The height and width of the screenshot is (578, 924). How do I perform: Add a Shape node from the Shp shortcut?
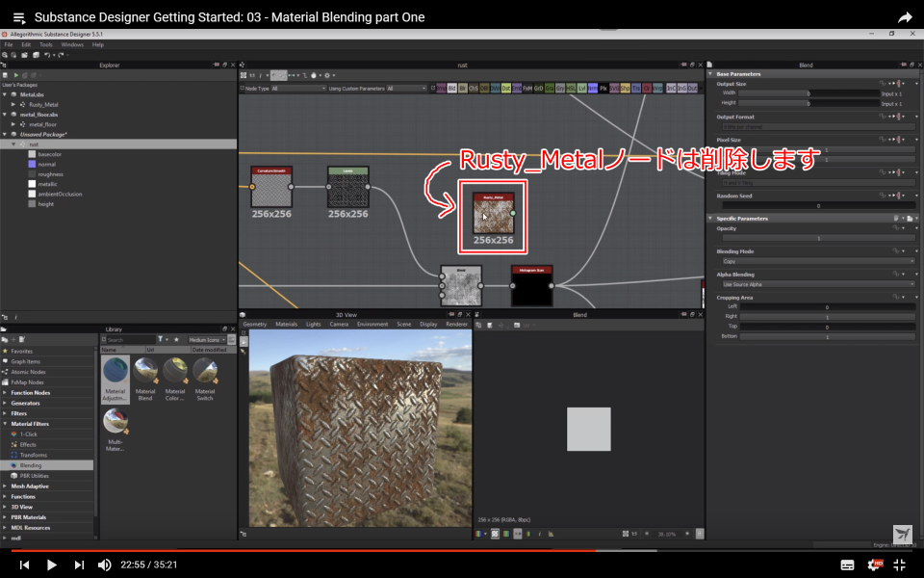coord(626,89)
